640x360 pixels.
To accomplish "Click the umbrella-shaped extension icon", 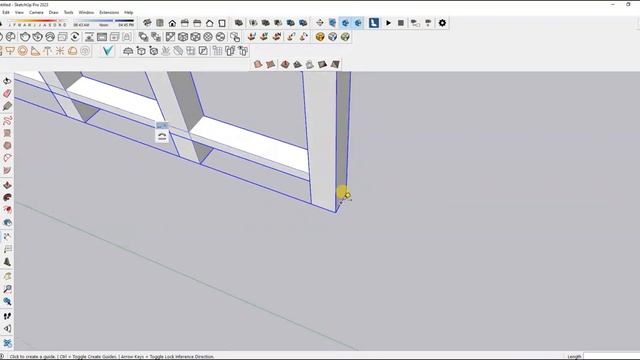I will point(128,51).
